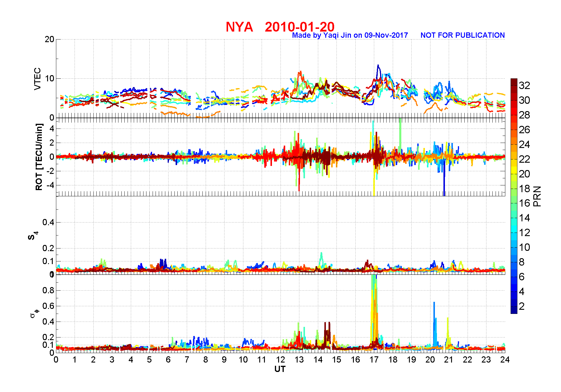Screen dimensions: 561x392
Task: Click the PRN colorbar tick label 28
Action: point(524,115)
